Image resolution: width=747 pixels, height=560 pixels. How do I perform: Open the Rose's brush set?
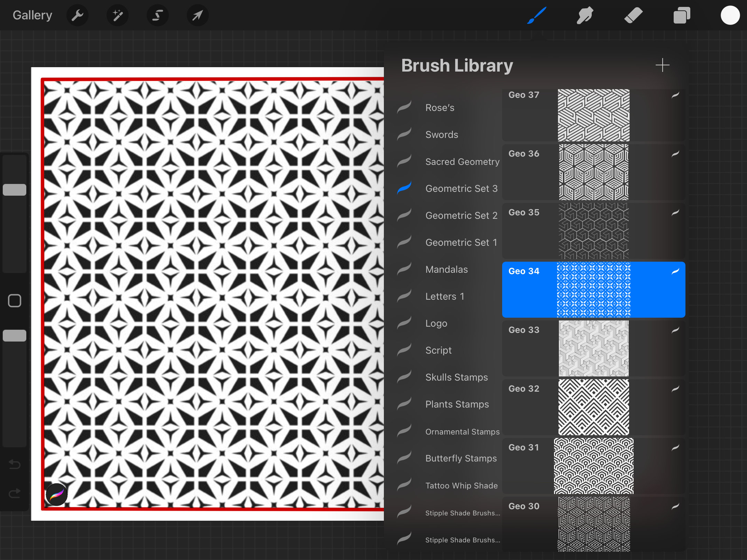pos(449,108)
